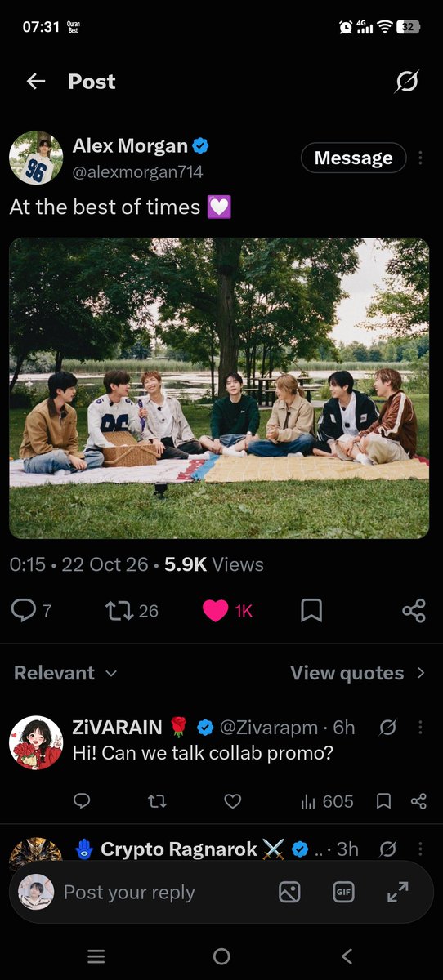443x980 pixels.
Task: Tap the Message button
Action: (353, 158)
